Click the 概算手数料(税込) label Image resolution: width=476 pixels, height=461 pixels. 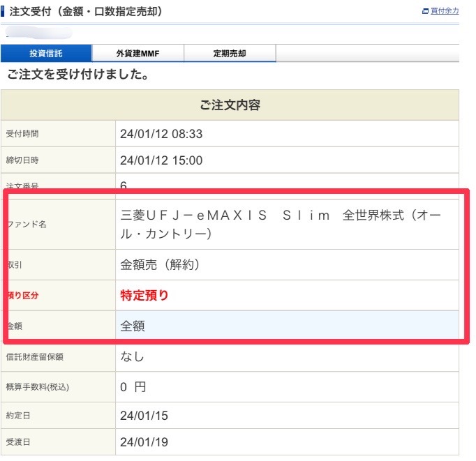(37, 387)
